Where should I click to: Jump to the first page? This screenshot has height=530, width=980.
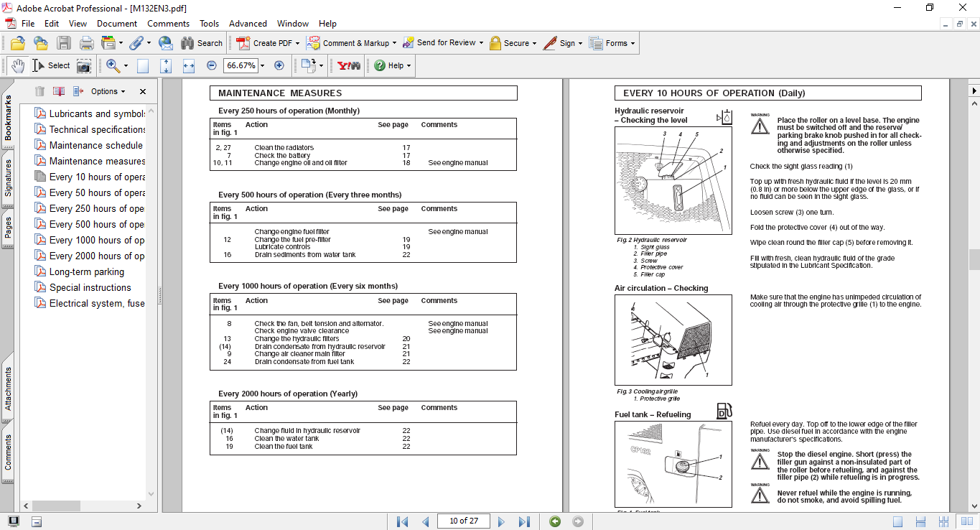click(403, 521)
